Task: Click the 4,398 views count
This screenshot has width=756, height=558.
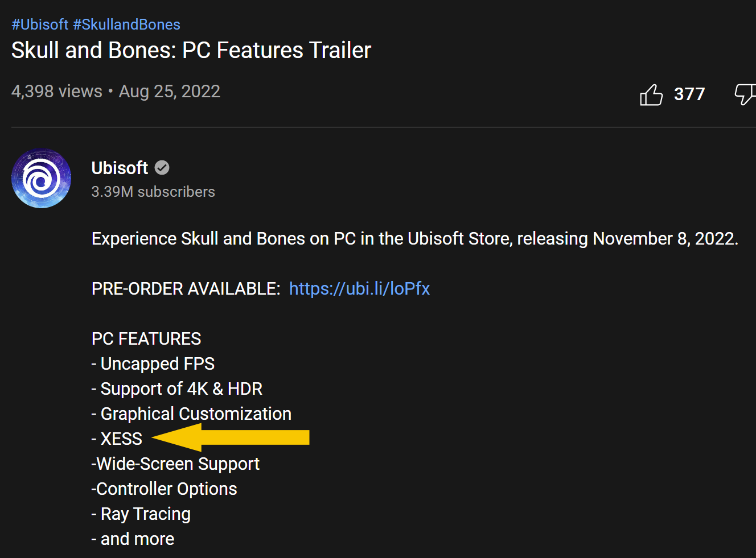Action: [x=57, y=91]
